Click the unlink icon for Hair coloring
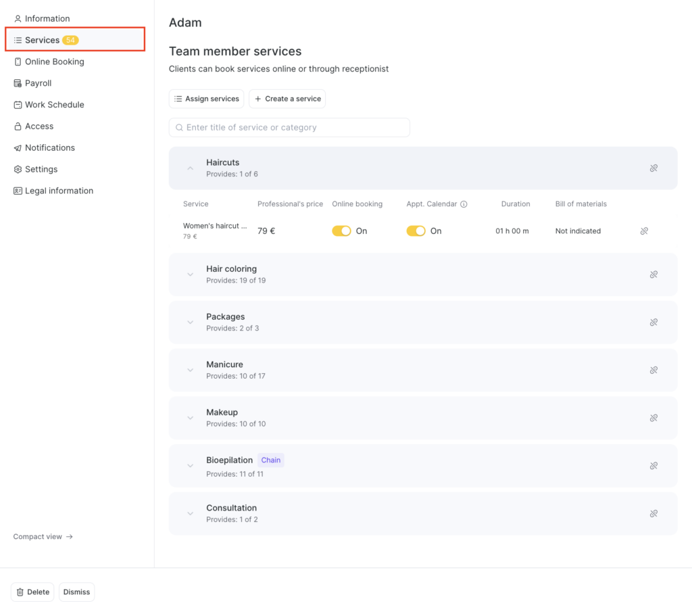Viewport: 692px width, 616px height. point(653,275)
